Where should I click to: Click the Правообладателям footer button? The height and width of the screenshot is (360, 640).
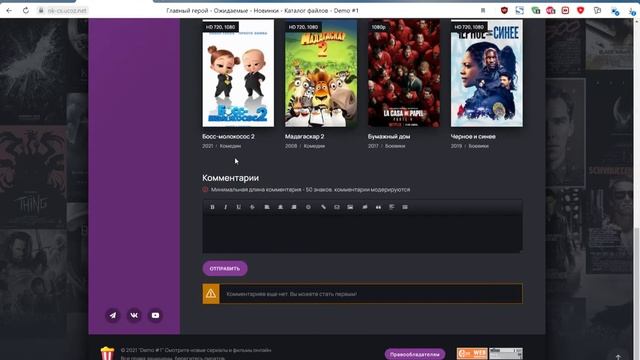tap(415, 354)
